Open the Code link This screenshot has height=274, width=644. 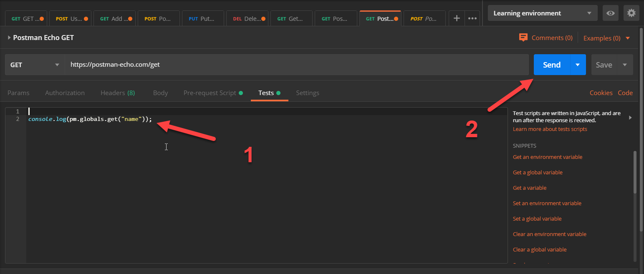click(x=625, y=93)
